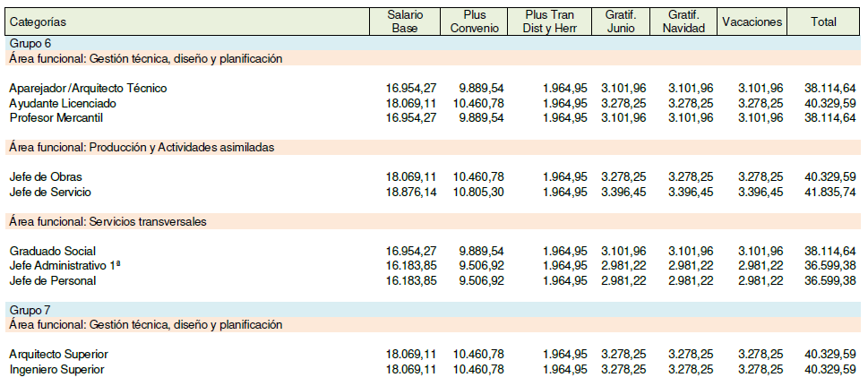Click the Ayudante Licenciado row label
Viewport: 868px width, 386px height.
click(63, 103)
